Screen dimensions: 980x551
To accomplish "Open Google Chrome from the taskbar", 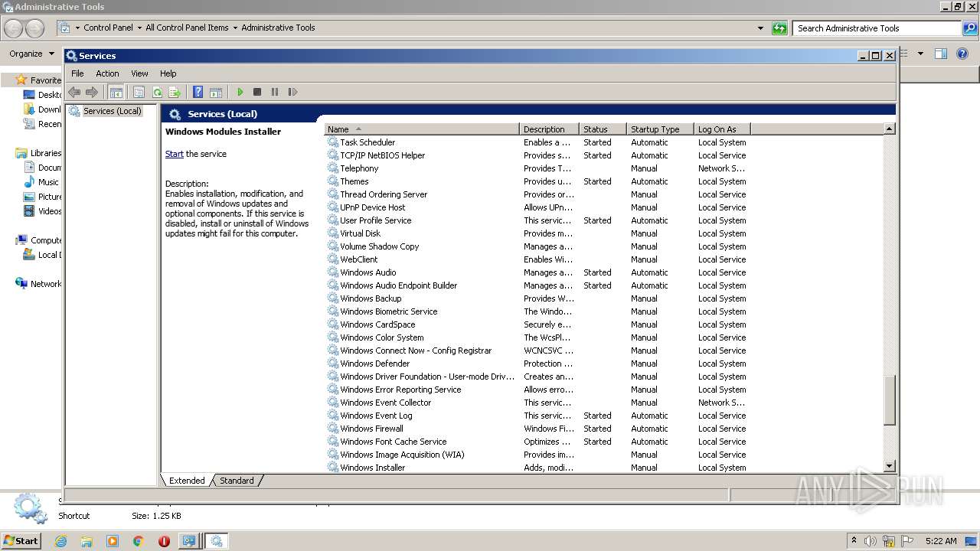I will click(138, 541).
